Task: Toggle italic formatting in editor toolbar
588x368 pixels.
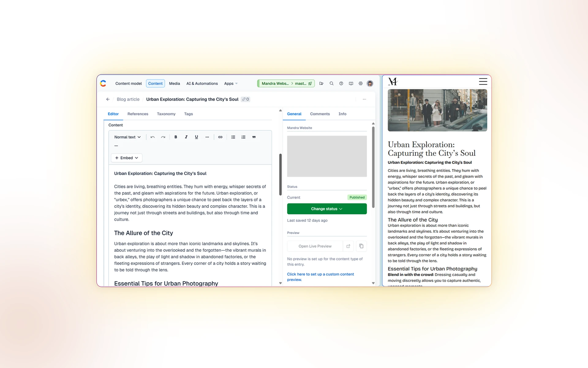Action: coord(186,137)
